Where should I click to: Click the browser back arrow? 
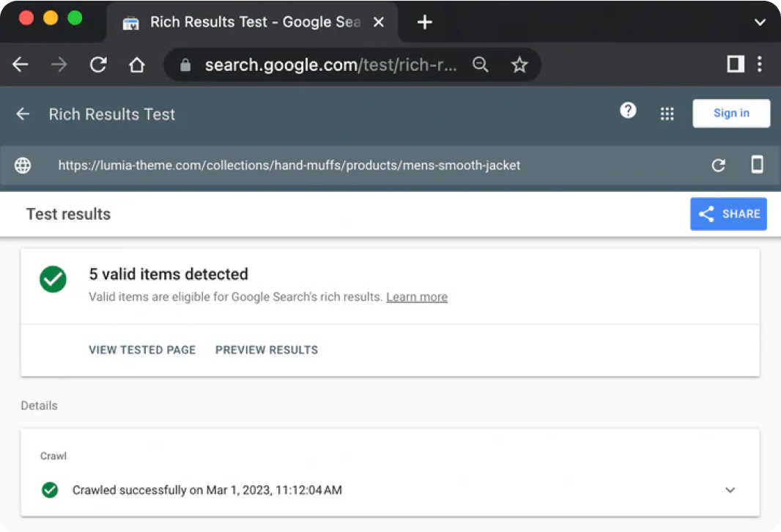point(21,65)
